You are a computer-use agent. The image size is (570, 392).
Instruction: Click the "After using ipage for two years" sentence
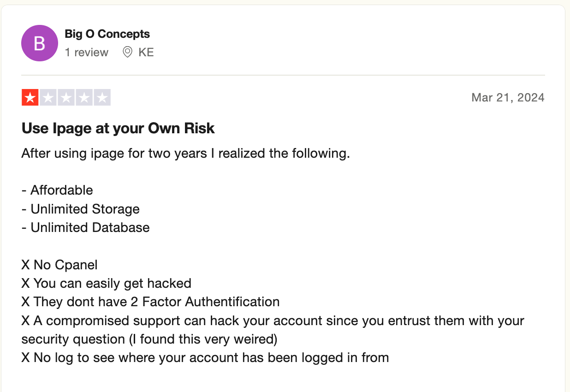click(186, 153)
